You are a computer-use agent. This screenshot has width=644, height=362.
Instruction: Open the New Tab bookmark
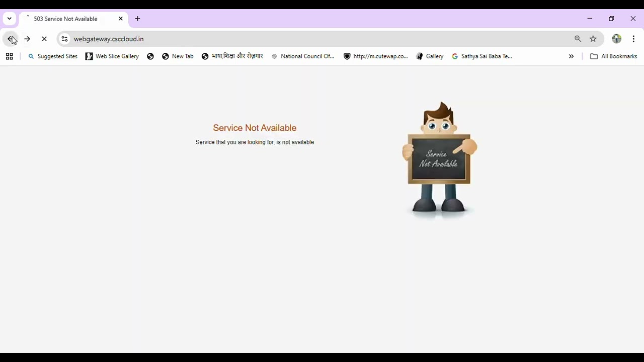pyautogui.click(x=178, y=56)
